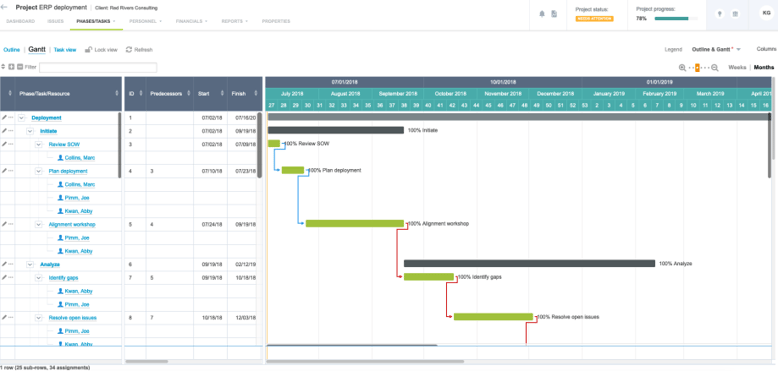Click the Refresh icon
Image resolution: width=778 pixels, height=371 pixels.
pos(129,50)
